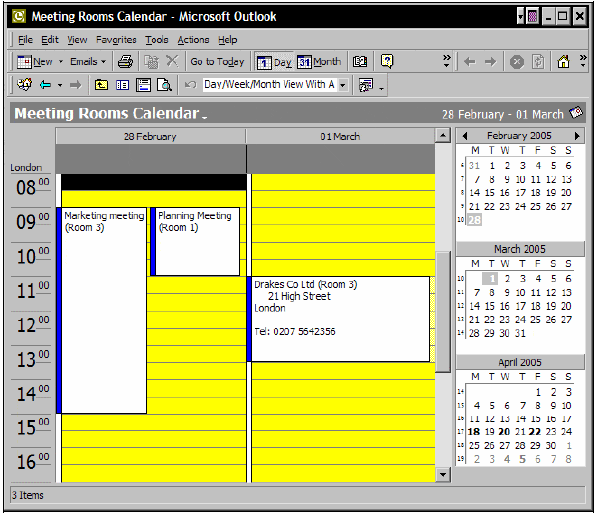Screen dimensions: 595x513
Task: Click the 28 February day header
Action: click(x=150, y=136)
